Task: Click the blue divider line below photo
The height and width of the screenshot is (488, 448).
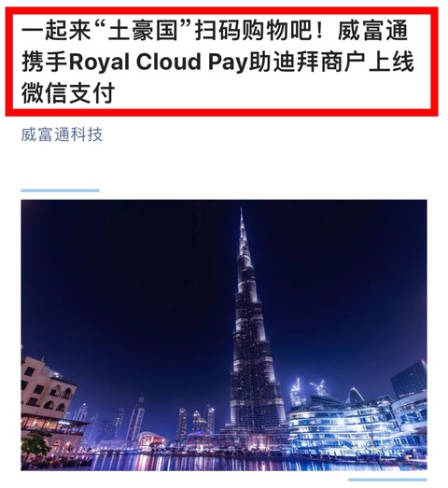Action: click(387, 481)
